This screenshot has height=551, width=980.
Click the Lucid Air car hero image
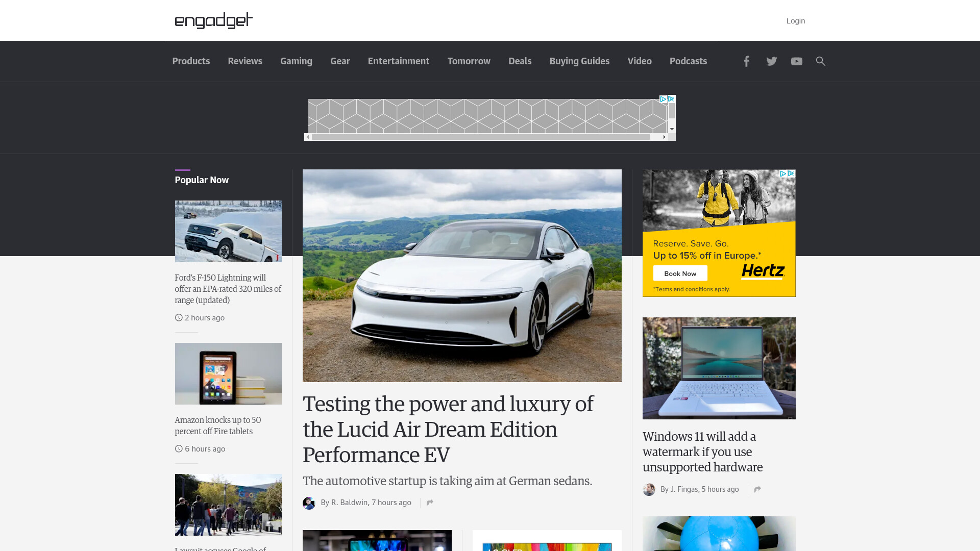462,275
